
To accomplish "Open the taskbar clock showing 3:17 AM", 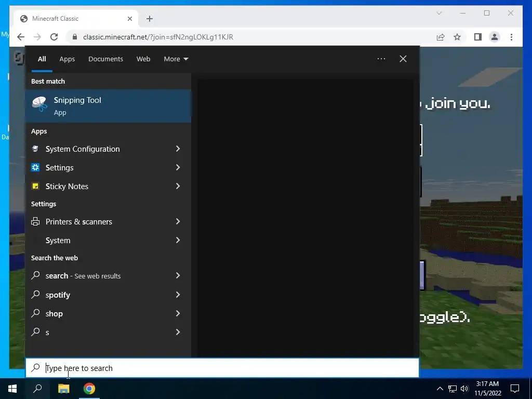I will (x=487, y=389).
